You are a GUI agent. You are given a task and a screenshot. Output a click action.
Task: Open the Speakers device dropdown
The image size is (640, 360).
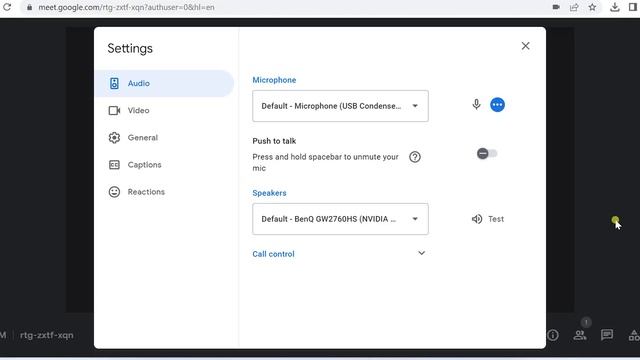pyautogui.click(x=340, y=219)
